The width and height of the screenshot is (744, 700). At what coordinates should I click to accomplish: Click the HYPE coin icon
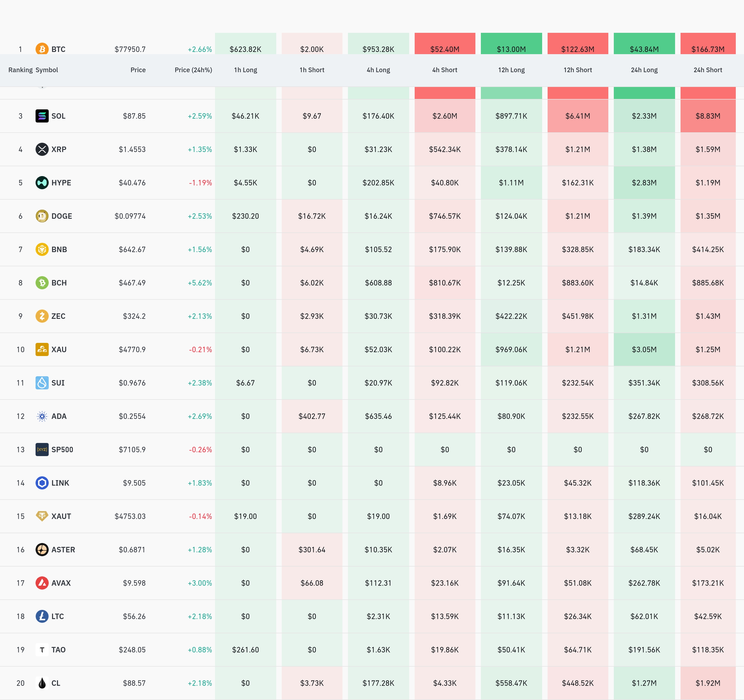pyautogui.click(x=42, y=183)
